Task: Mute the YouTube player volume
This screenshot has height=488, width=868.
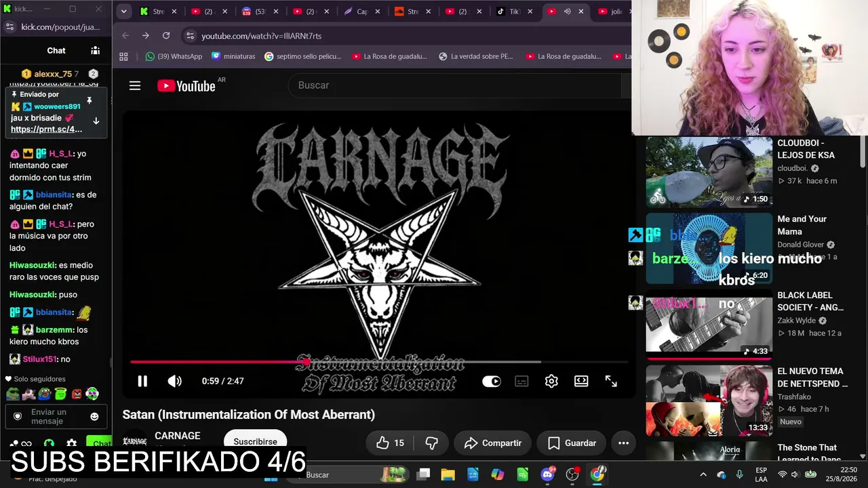Action: [175, 381]
